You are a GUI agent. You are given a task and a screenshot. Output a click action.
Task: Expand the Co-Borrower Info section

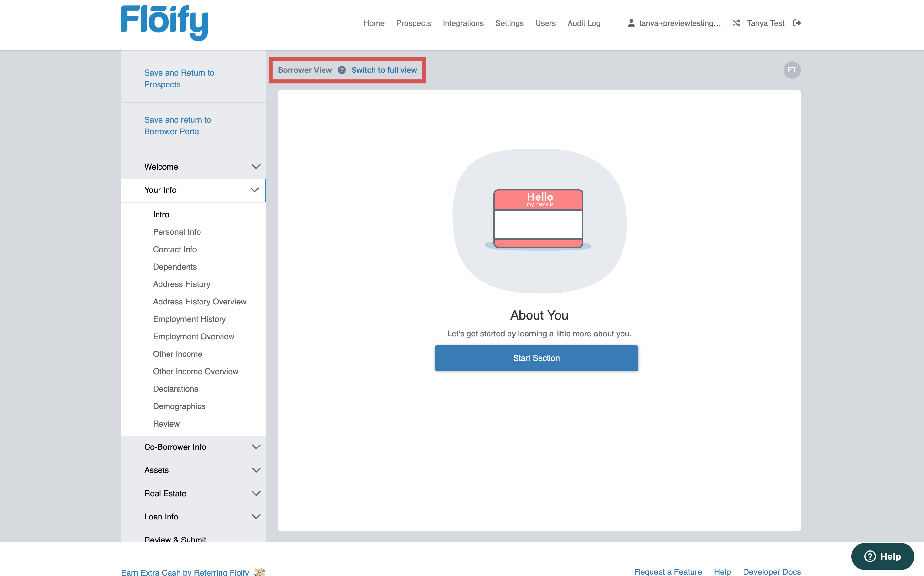pyautogui.click(x=256, y=447)
